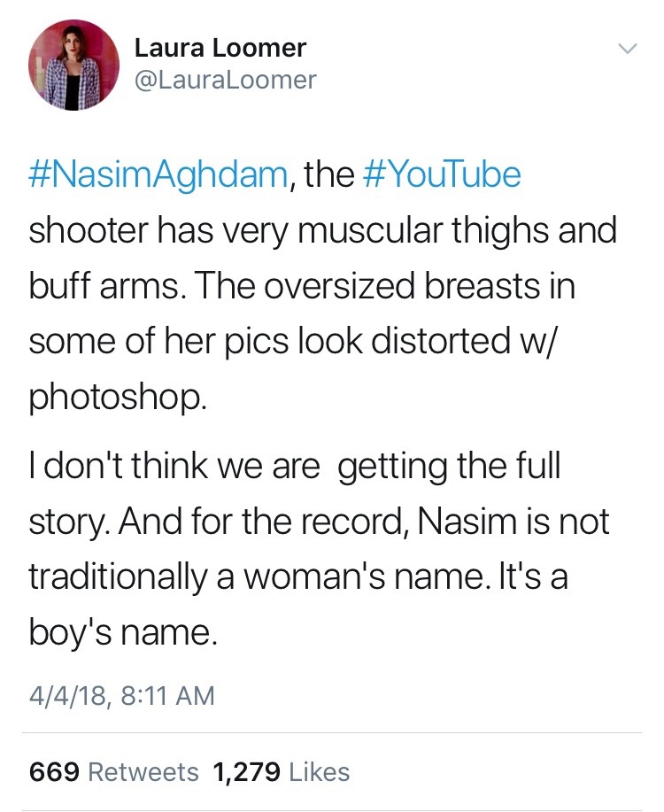Viewport: 664px width, 812px height.
Task: Click the "story. And for the record" line
Action: pos(319,522)
